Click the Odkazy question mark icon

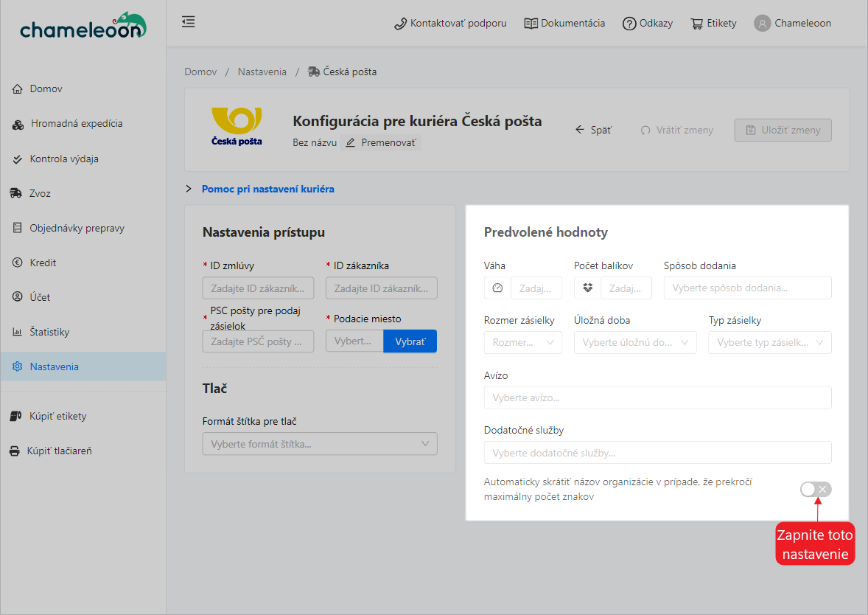[x=629, y=24]
